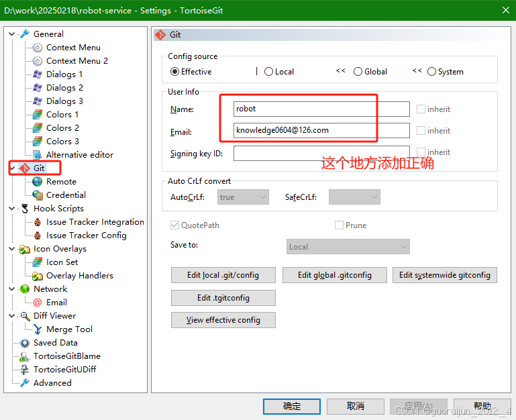Screen dimensions: 516x420
Task: Select the System config source radio
Action: click(x=431, y=72)
